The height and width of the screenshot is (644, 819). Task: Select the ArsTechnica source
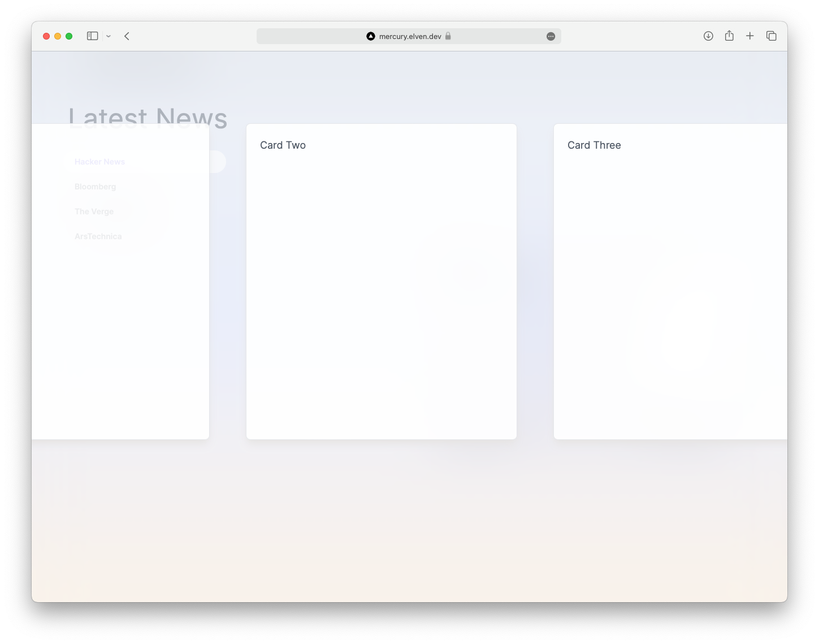click(98, 236)
